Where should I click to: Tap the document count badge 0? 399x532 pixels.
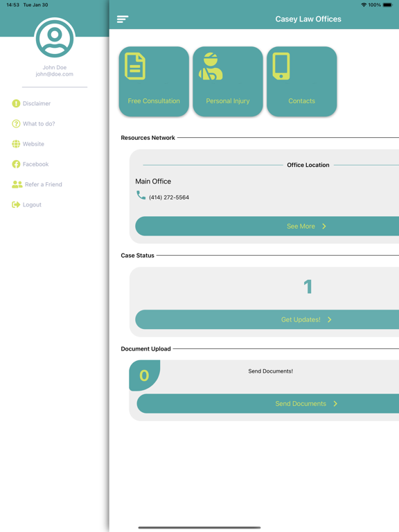[x=144, y=375]
